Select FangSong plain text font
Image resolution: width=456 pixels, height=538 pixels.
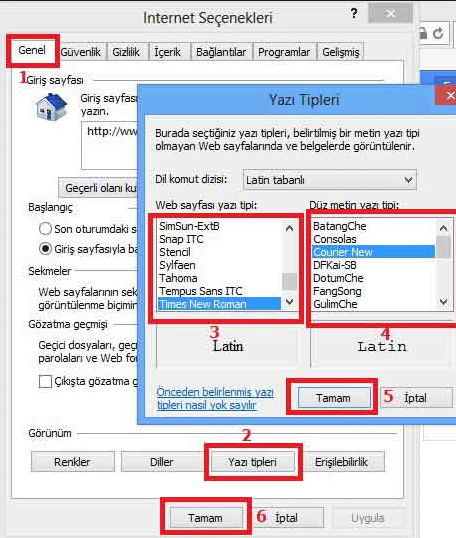click(x=373, y=291)
